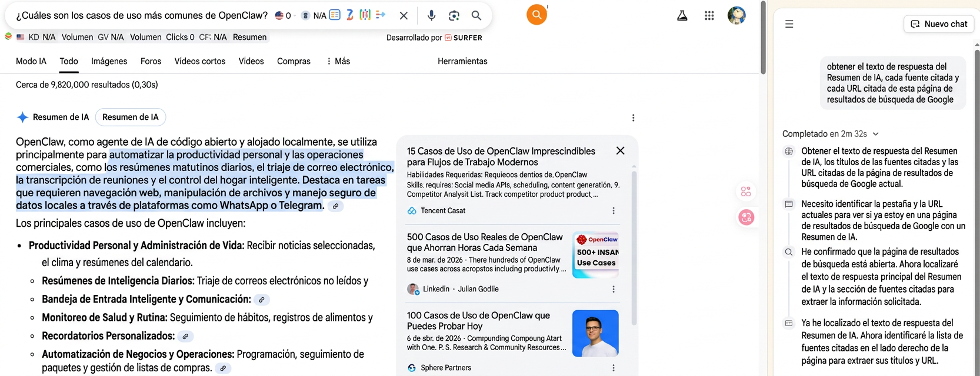Open options for Tencent Casat source
980x376 pixels.
[x=614, y=211]
